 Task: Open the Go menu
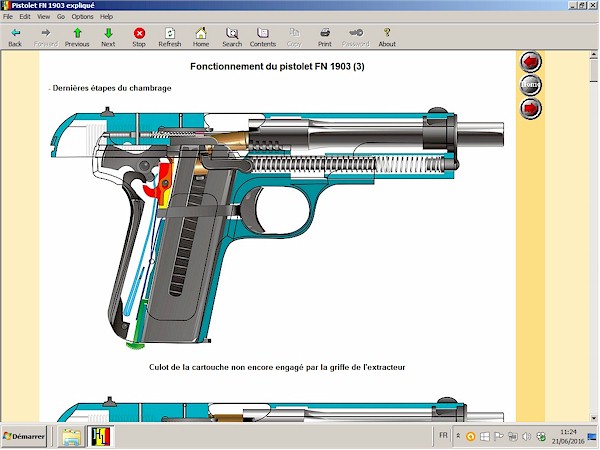coord(61,16)
